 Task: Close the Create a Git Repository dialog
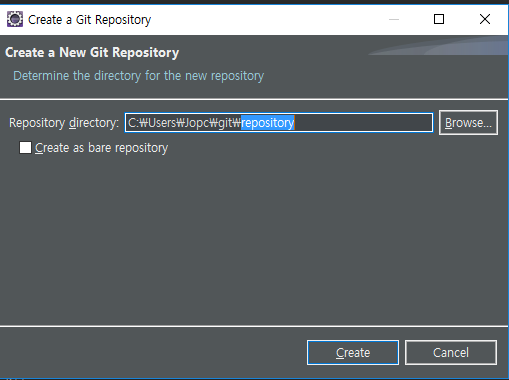(485, 19)
